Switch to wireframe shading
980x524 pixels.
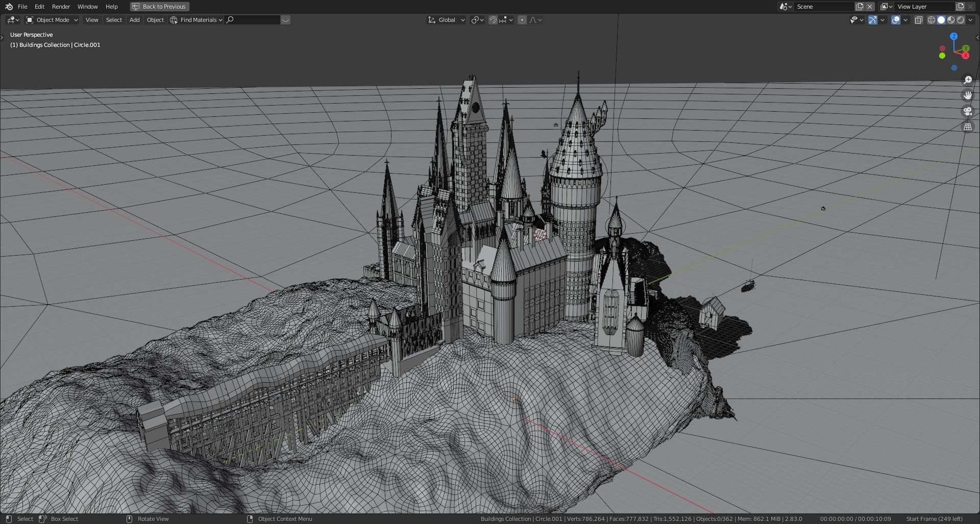pos(932,20)
